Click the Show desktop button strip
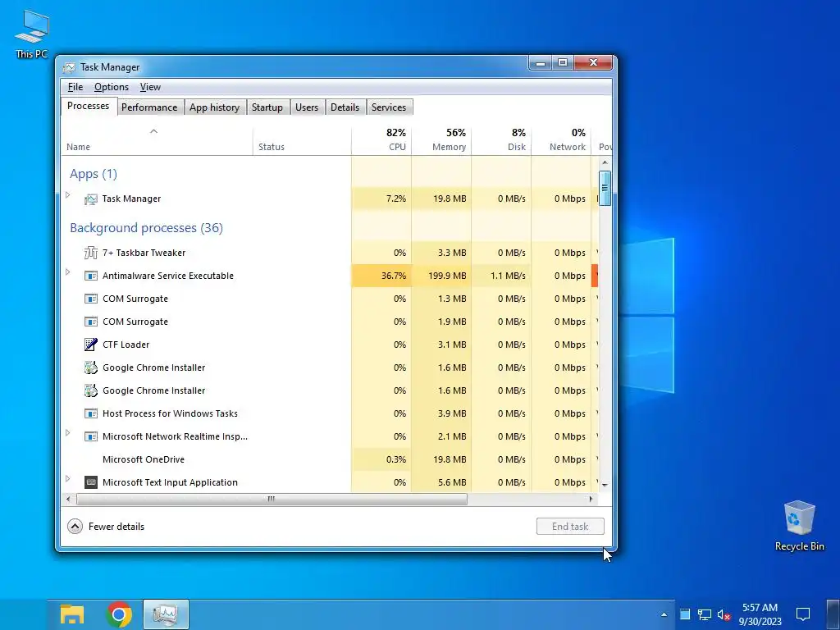The height and width of the screenshot is (630, 840). point(833,614)
